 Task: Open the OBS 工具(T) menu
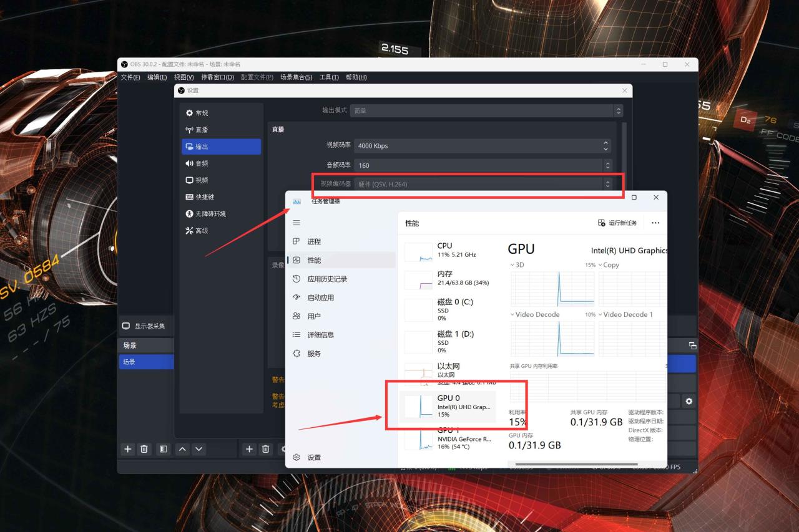[x=329, y=77]
